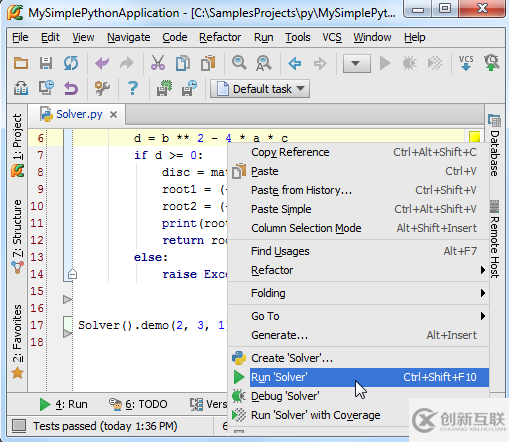Click the Revert purple arrow icon
The image size is (509, 442).
(x=71, y=89)
